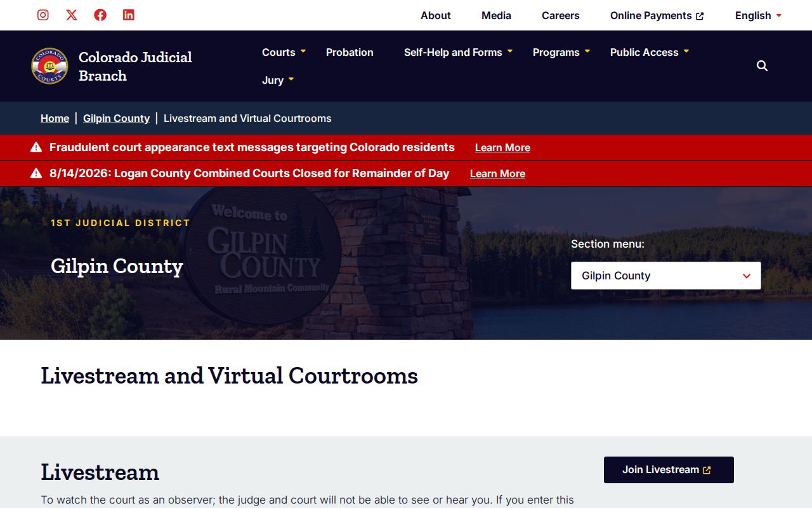
Task: Click the warning icon beside fraudulent text alert
Action: tap(36, 147)
